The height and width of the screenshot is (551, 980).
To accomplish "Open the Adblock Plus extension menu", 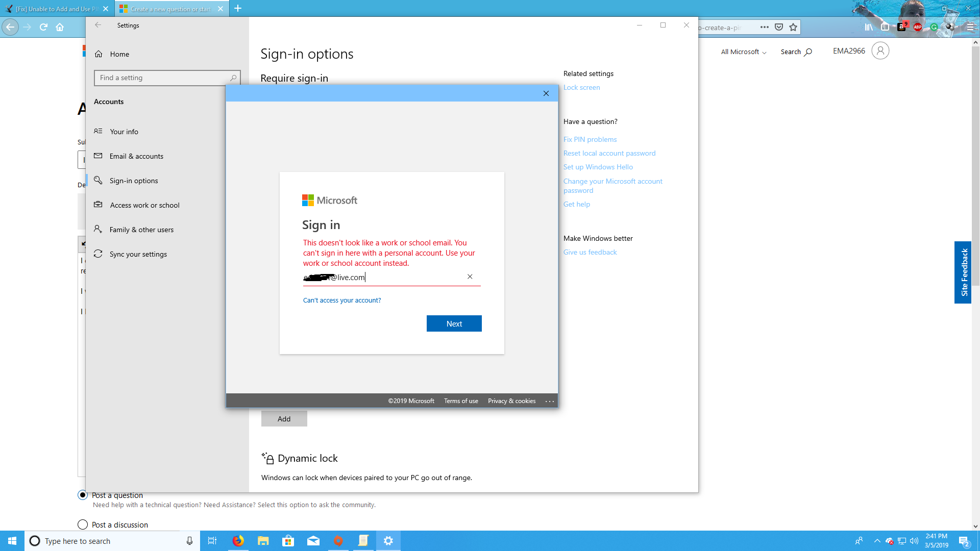I will (x=918, y=28).
